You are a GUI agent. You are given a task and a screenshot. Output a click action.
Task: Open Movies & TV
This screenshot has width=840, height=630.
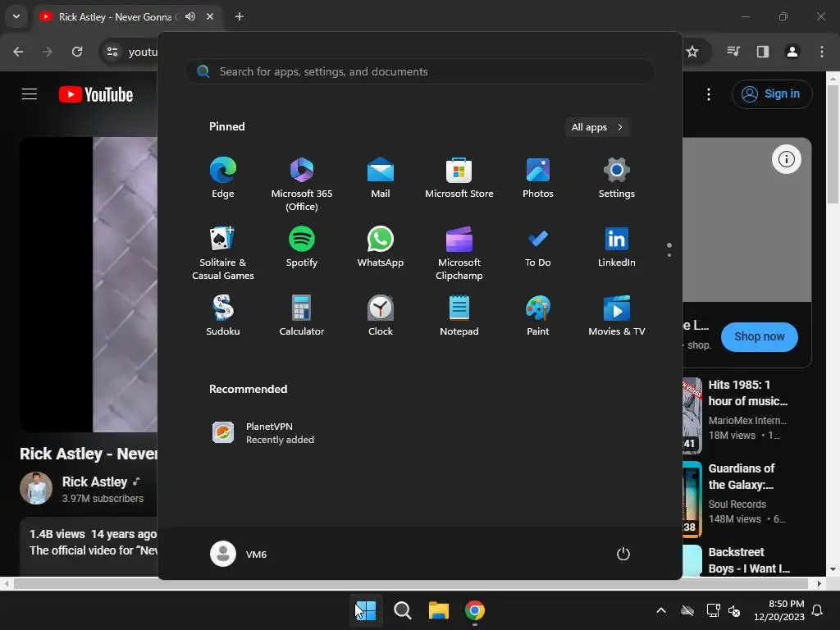point(617,316)
